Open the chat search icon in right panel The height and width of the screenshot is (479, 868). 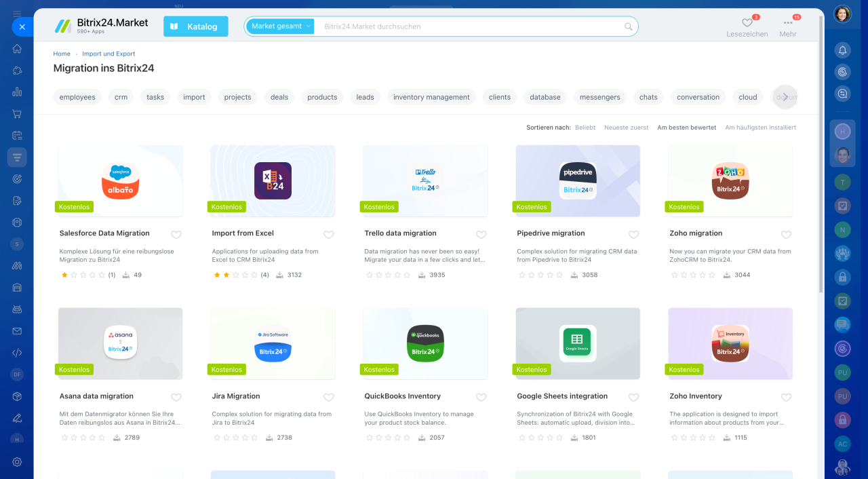842,94
